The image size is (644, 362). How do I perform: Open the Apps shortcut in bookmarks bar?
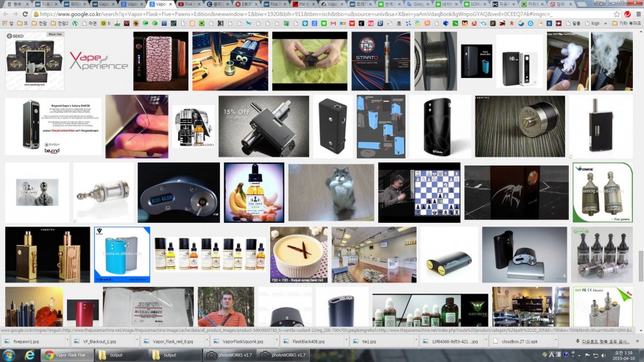tap(7, 24)
